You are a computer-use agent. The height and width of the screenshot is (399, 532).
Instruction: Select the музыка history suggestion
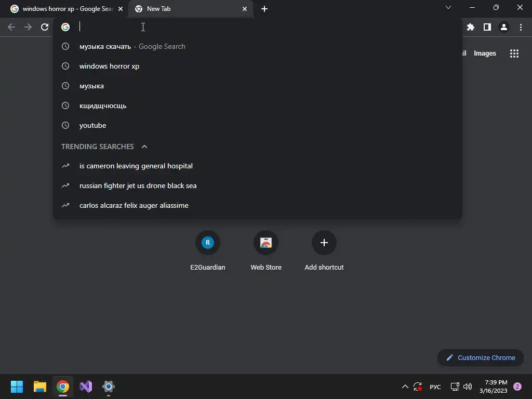tap(258, 86)
